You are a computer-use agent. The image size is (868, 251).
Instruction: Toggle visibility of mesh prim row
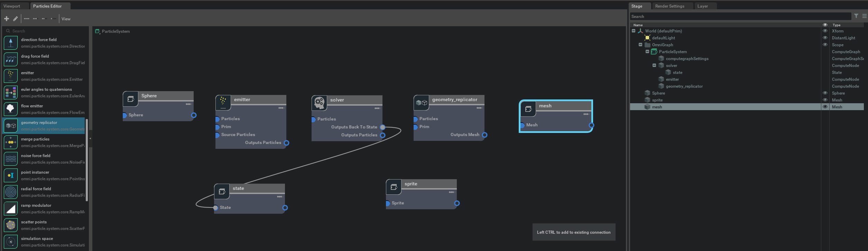825,107
